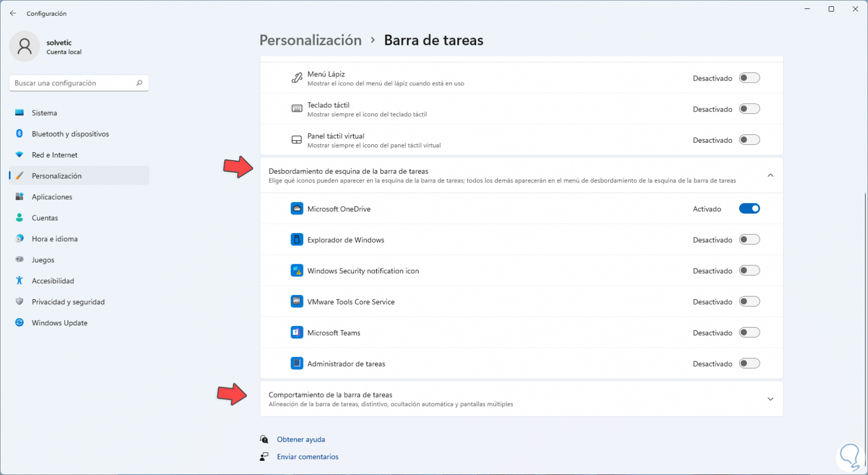Select Bluetooth y dispositivos in sidebar
868x475 pixels.
(x=70, y=134)
